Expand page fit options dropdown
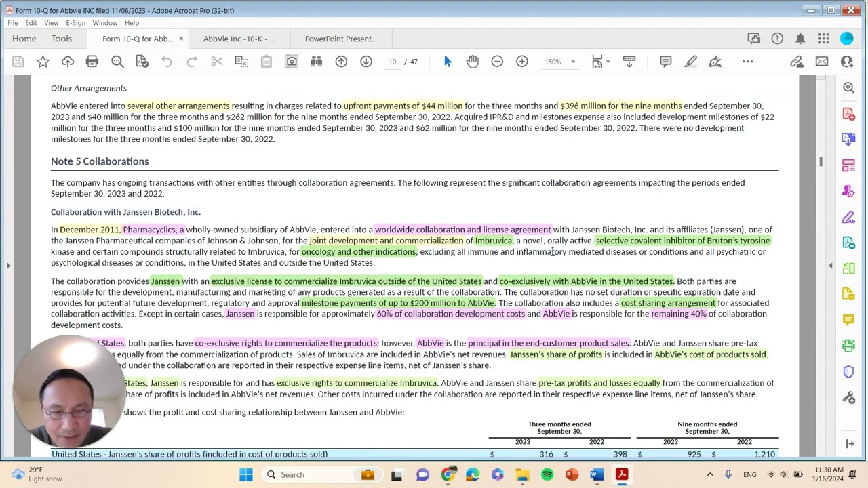The image size is (868, 488). [x=608, y=62]
